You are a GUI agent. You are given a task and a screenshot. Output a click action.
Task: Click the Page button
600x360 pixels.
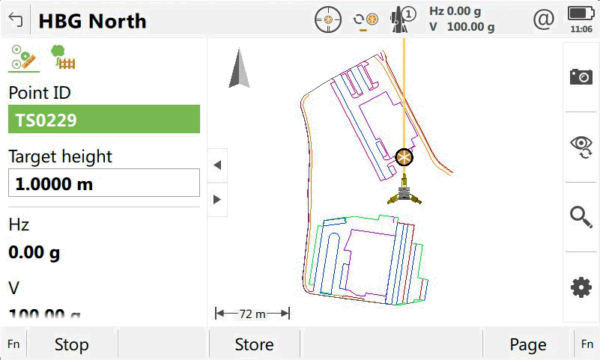coord(528,344)
